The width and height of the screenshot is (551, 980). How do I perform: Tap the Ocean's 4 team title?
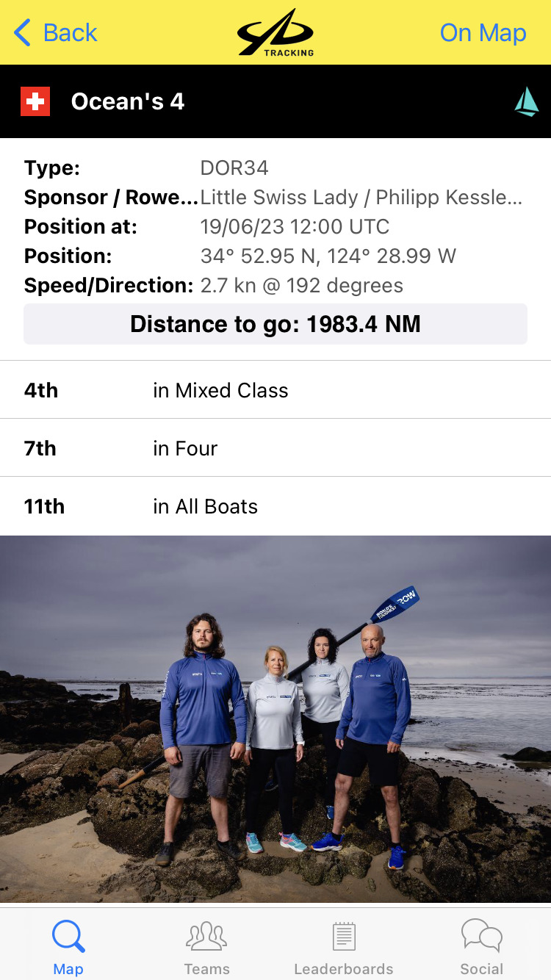point(127,101)
